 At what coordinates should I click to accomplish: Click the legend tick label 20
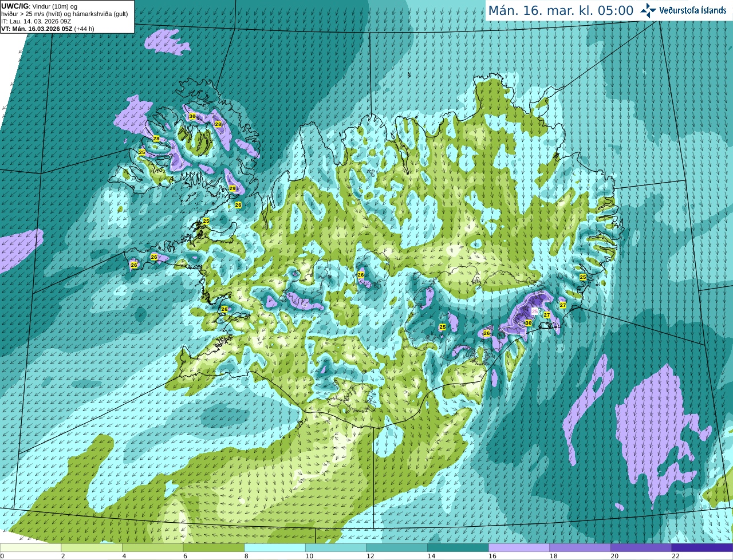tap(614, 556)
